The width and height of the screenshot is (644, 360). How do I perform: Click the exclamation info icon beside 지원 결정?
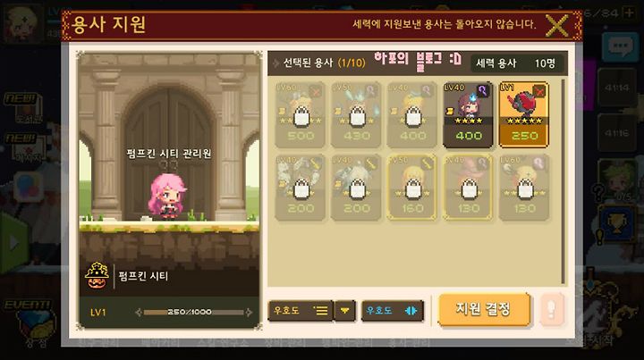click(x=551, y=310)
